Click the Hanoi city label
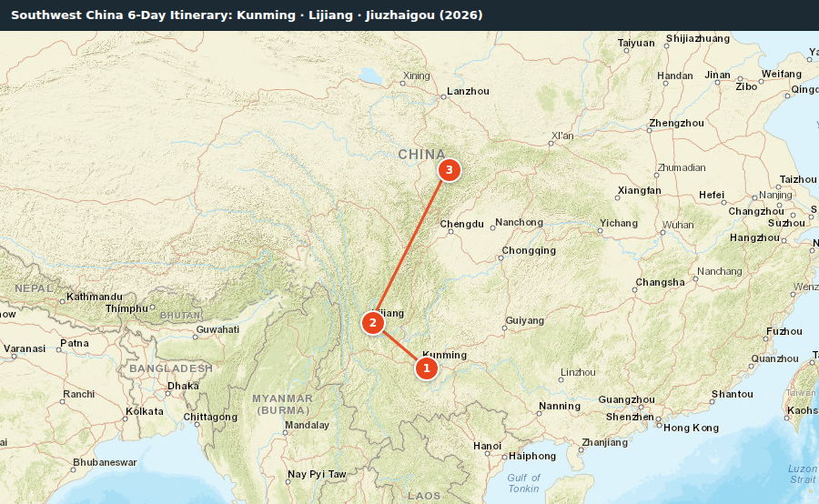819x504 pixels. coord(488,446)
